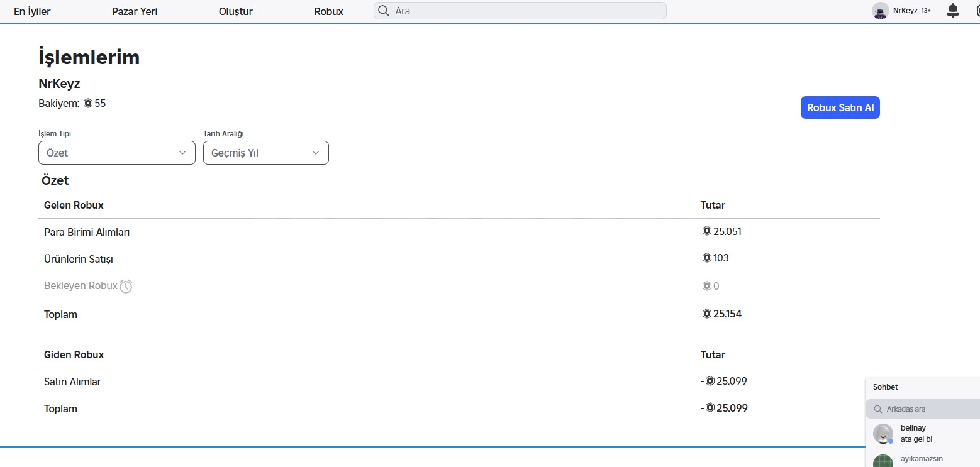The image size is (980, 467).
Task: Go to Pazar Yeri
Action: (135, 11)
